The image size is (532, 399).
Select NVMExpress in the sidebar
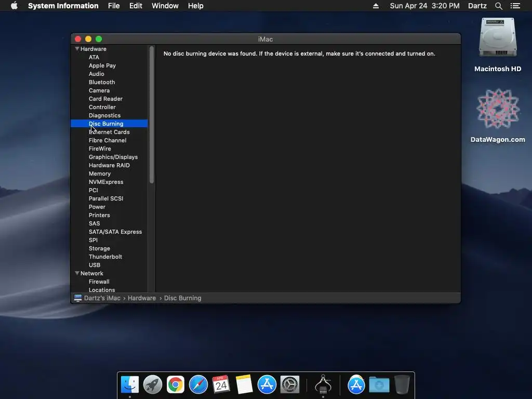106,182
